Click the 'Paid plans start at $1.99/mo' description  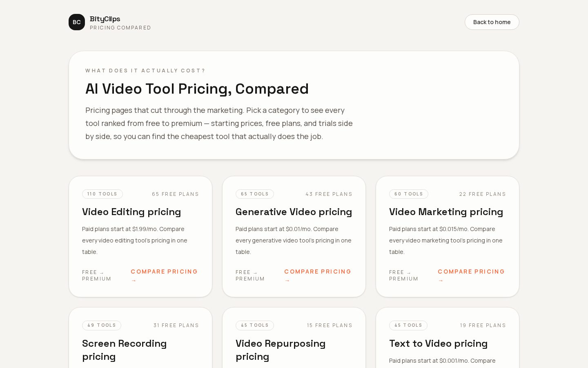coord(135,240)
